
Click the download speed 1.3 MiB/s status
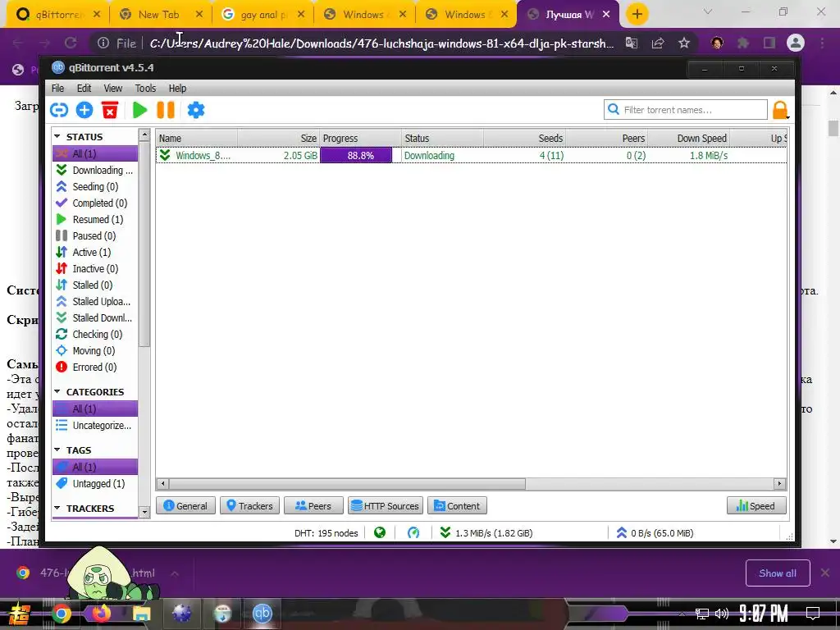(486, 533)
